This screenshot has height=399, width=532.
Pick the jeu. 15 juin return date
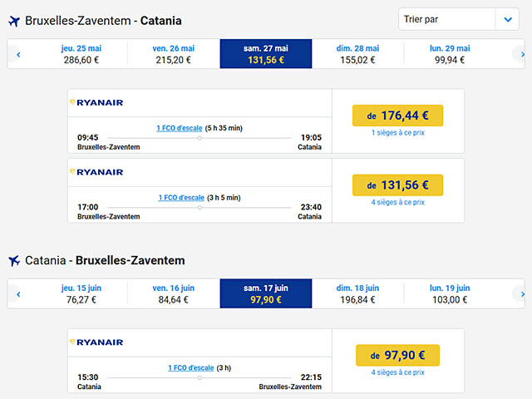click(81, 293)
